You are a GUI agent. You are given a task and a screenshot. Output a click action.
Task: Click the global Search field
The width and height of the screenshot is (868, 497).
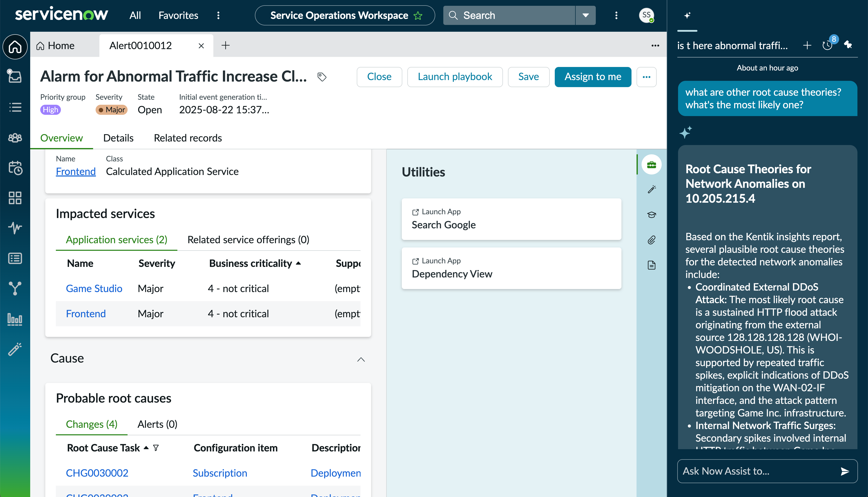509,15
